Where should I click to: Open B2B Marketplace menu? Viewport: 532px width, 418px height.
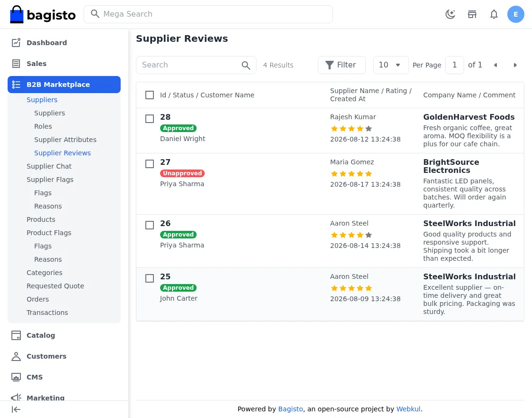pos(64,85)
